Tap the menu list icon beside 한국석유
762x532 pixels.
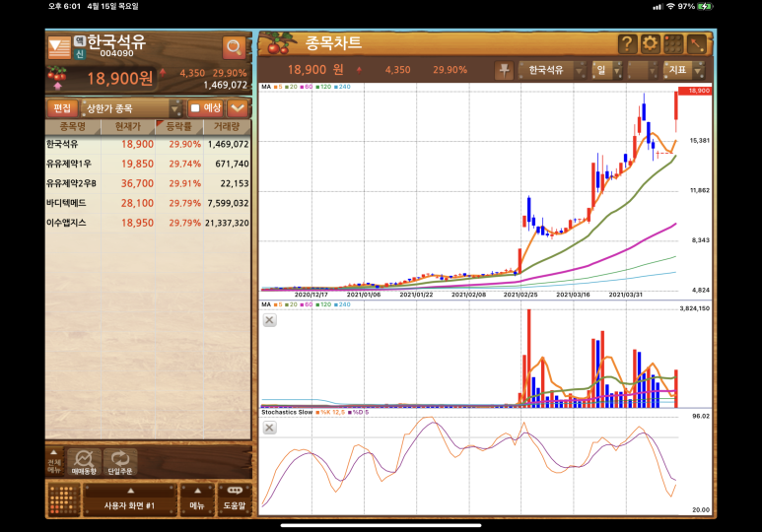click(x=60, y=48)
